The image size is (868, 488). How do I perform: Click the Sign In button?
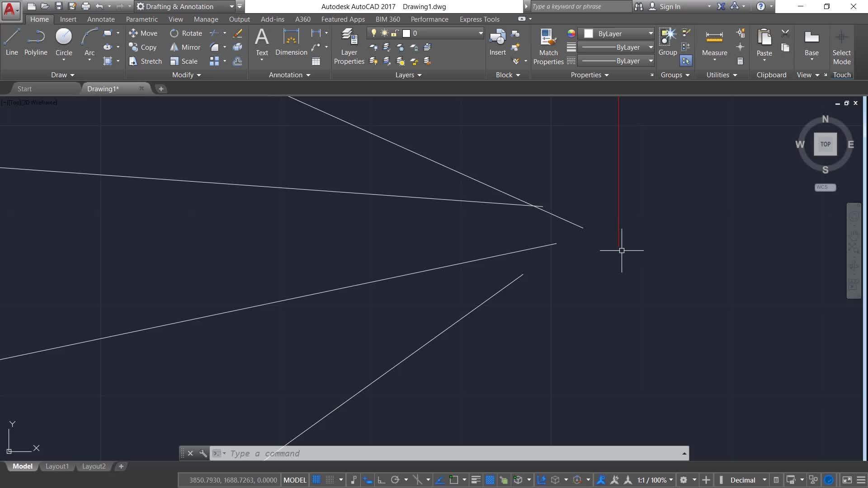[669, 6]
